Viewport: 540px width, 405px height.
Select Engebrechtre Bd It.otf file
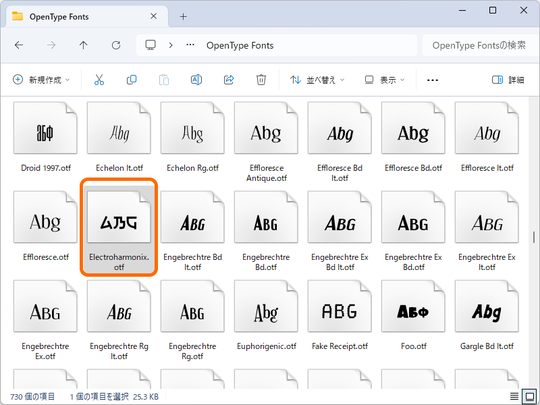click(x=193, y=231)
